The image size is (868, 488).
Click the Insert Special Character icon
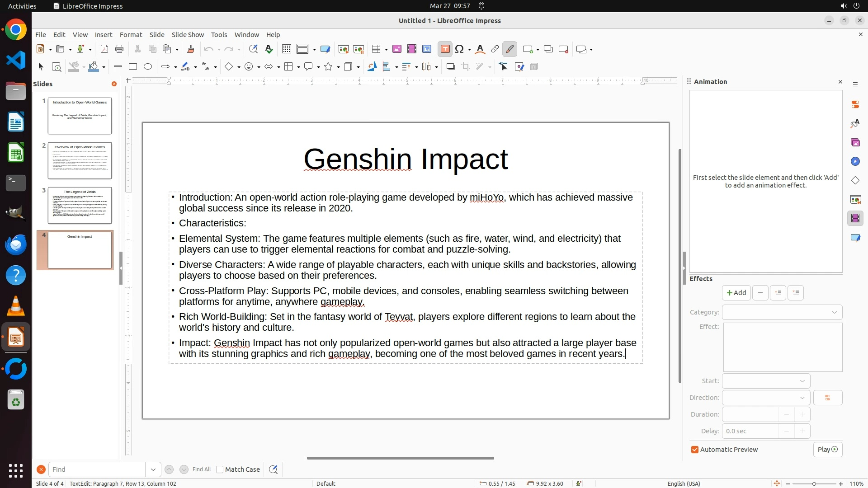click(460, 49)
